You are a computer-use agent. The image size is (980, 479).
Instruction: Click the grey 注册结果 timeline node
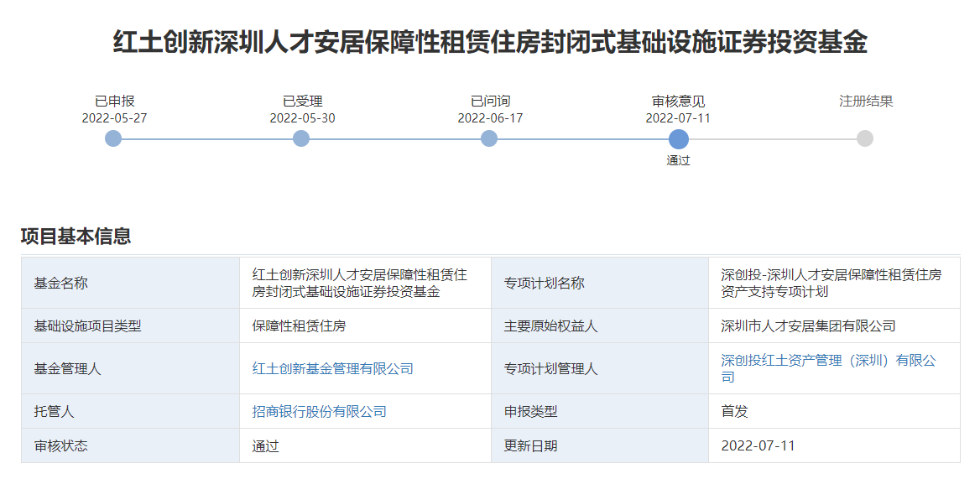point(865,138)
